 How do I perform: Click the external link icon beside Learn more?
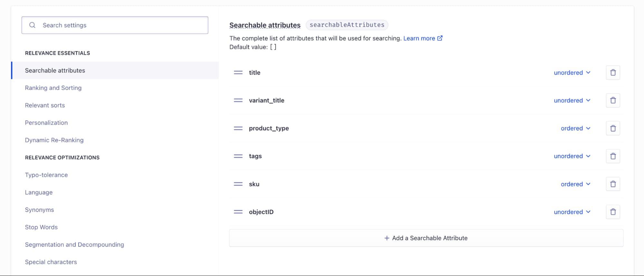point(440,38)
